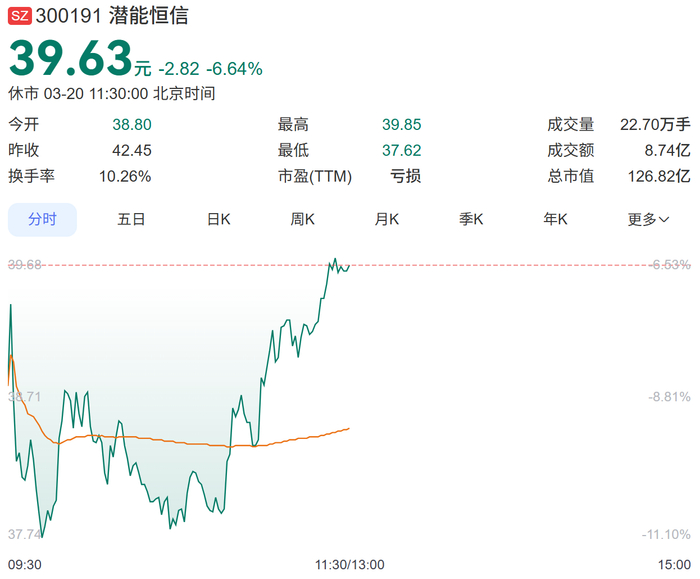Image resolution: width=700 pixels, height=579 pixels.
Task: Click the 39.68 price axis label
Action: point(25,265)
